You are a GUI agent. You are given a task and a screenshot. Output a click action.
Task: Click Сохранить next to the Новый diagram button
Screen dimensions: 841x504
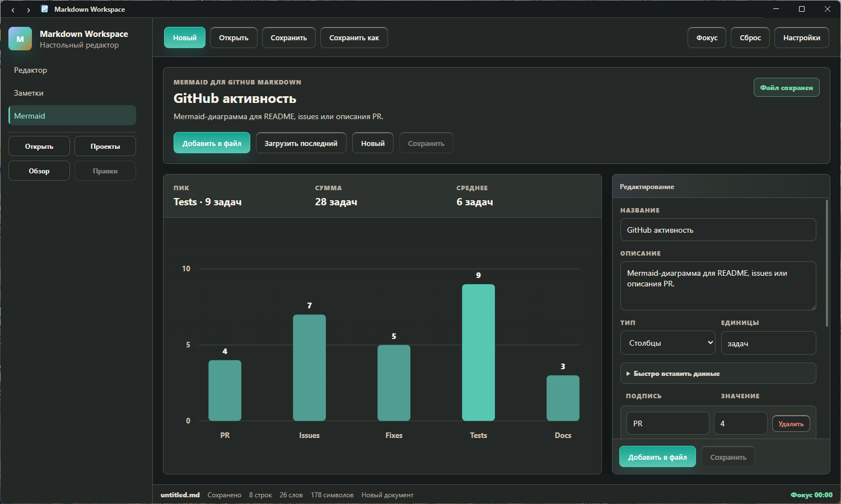[x=426, y=143]
